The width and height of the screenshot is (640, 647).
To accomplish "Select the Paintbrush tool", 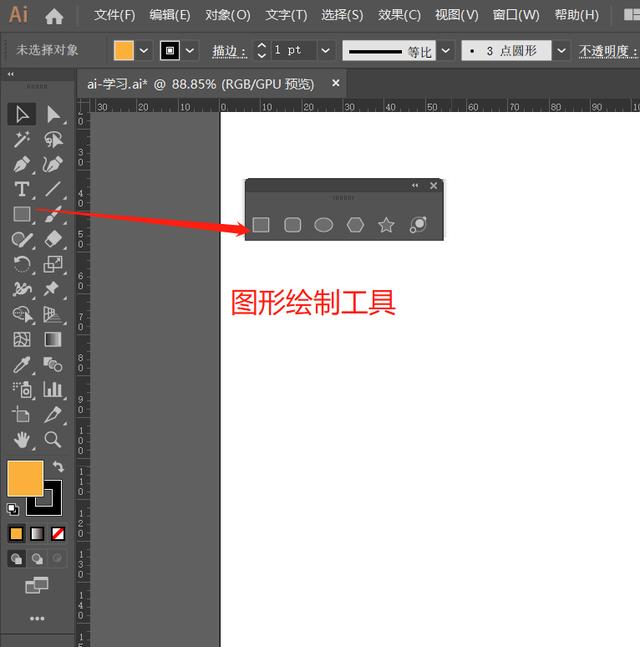I will [54, 214].
